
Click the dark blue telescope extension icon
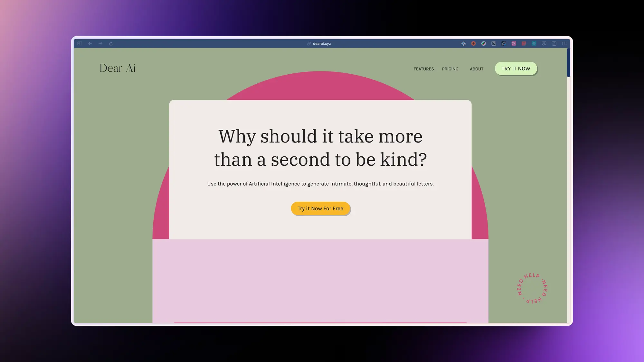click(x=504, y=43)
